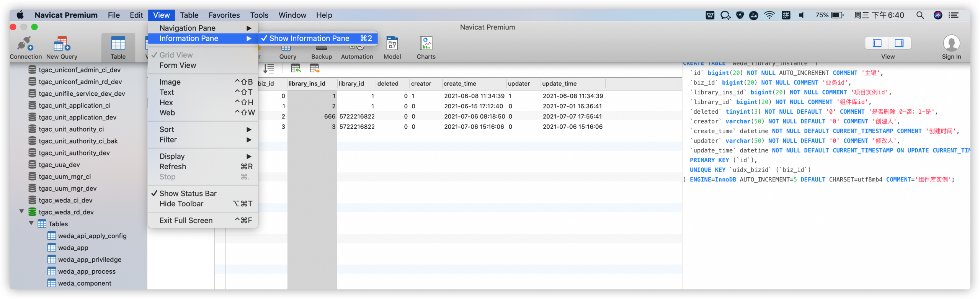Screen dimensions: 980x299
Task: Choose Image view in the View menu
Action: (x=203, y=82)
